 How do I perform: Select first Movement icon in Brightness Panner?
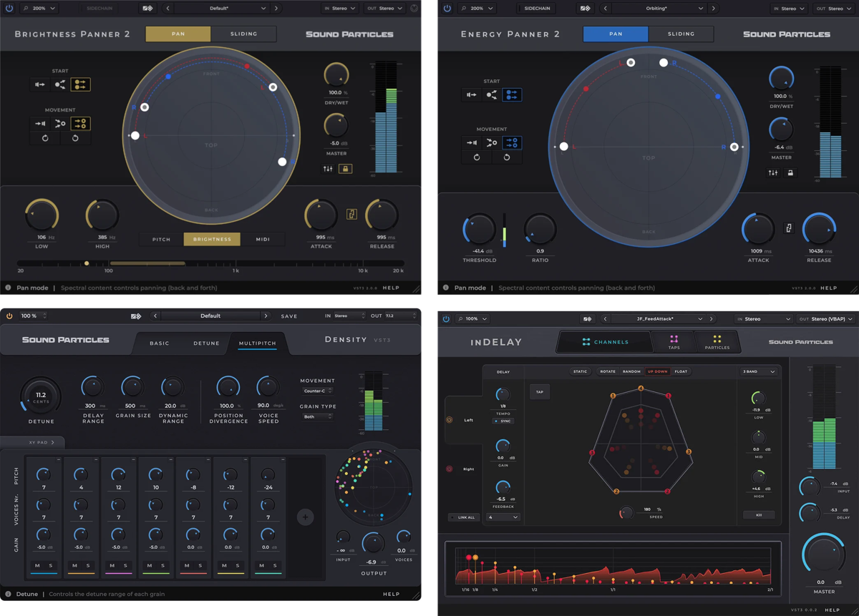[x=40, y=124]
